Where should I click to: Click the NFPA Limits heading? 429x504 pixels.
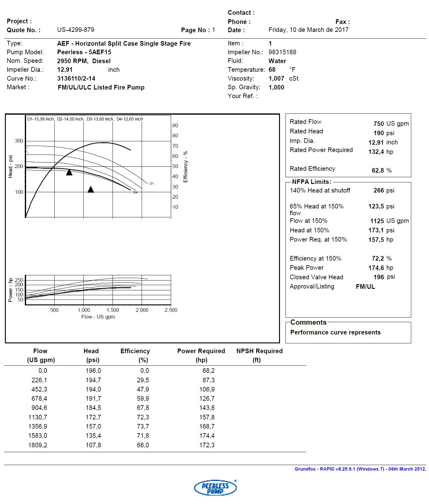pos(312,182)
